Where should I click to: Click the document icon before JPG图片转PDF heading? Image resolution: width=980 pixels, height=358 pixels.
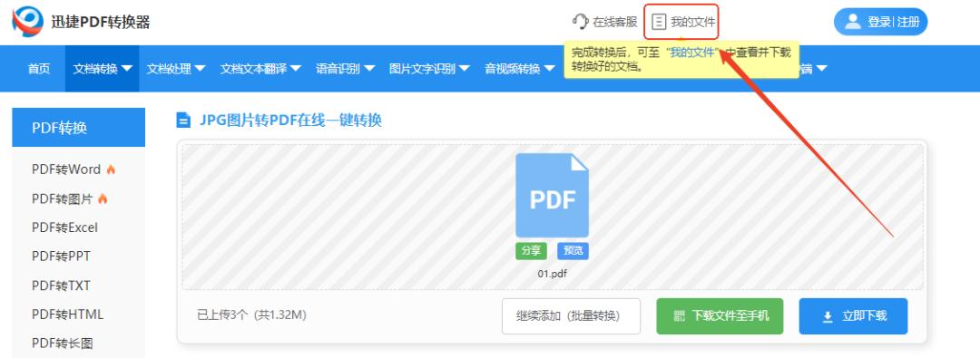tap(183, 120)
